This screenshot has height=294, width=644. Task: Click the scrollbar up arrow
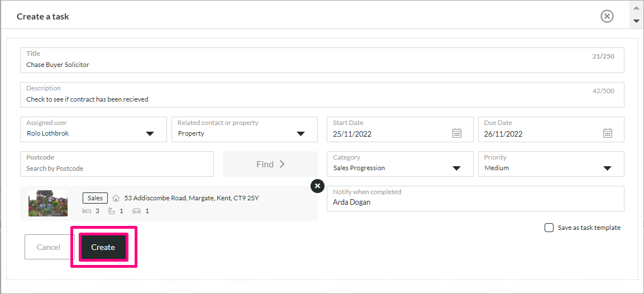(637, 7)
